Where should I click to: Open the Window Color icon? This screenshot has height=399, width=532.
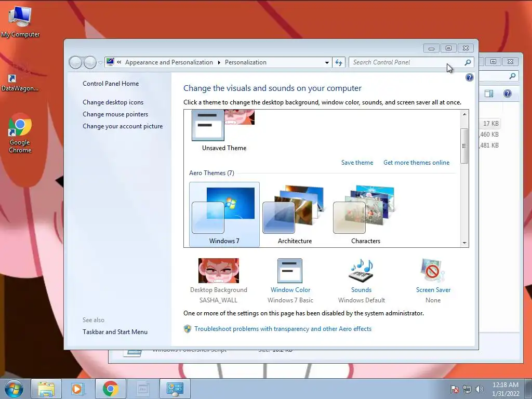(x=290, y=270)
